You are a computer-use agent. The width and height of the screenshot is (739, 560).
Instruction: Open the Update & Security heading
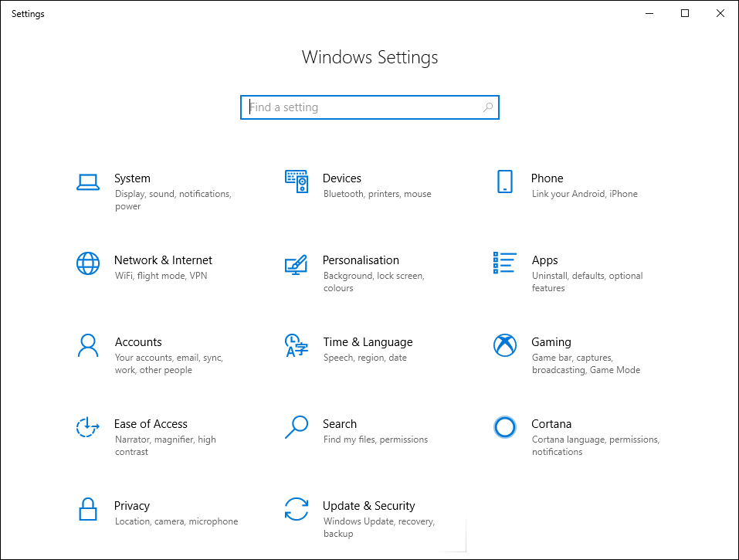tap(368, 506)
